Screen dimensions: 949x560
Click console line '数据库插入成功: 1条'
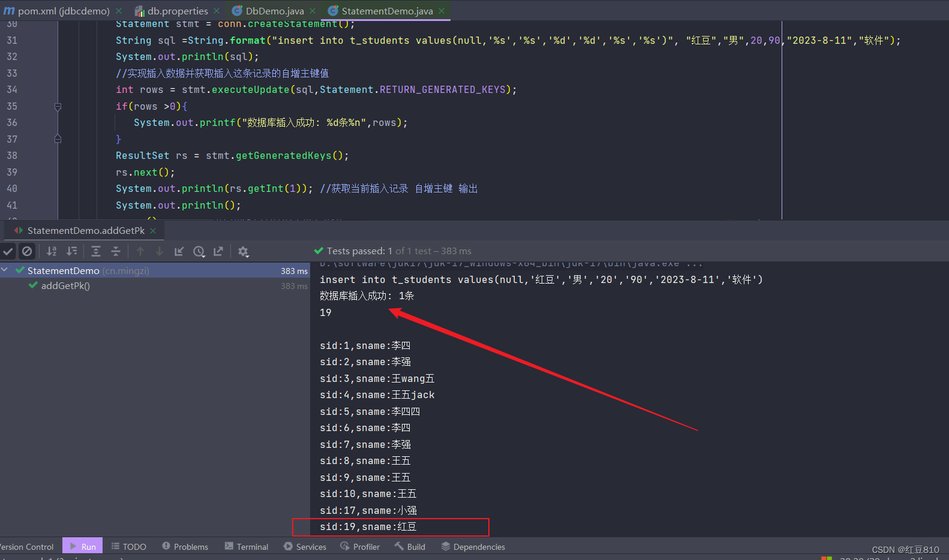[367, 296]
